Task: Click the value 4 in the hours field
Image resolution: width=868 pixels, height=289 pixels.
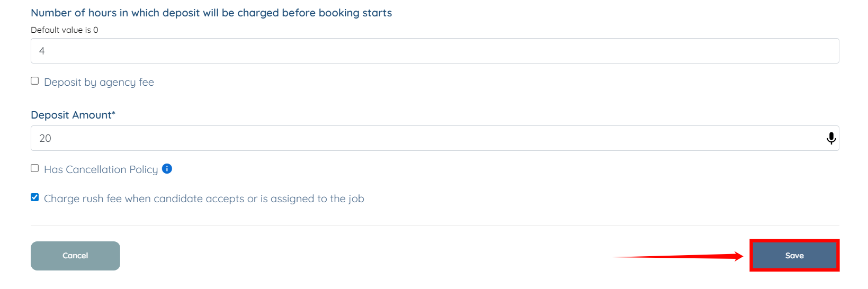Action: (x=42, y=51)
